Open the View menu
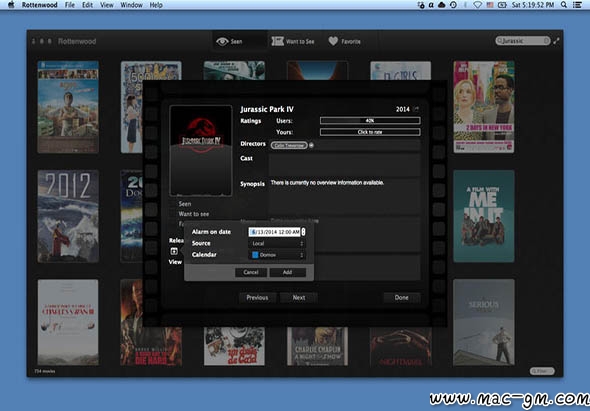Viewport: 590px width, 411px height. coord(106,5)
